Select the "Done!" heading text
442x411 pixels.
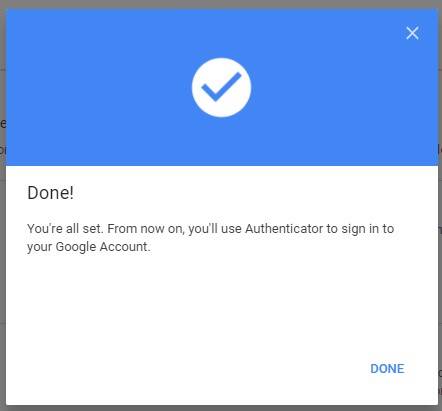[50, 193]
